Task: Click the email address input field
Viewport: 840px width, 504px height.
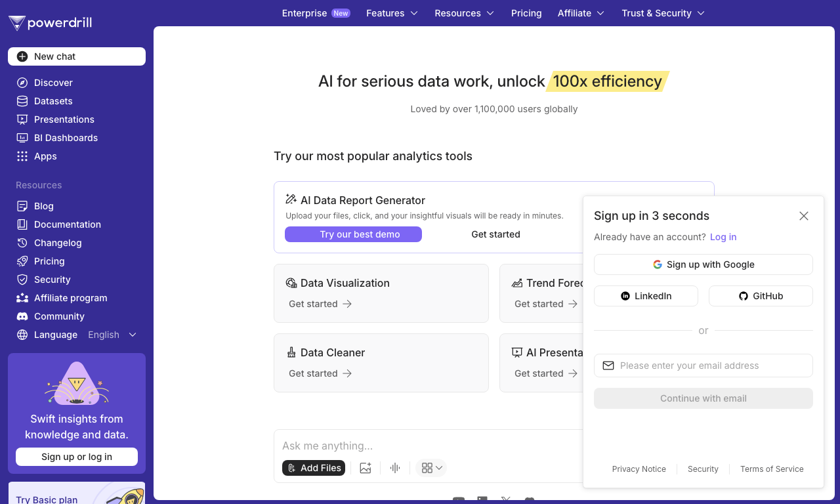Action: click(703, 366)
